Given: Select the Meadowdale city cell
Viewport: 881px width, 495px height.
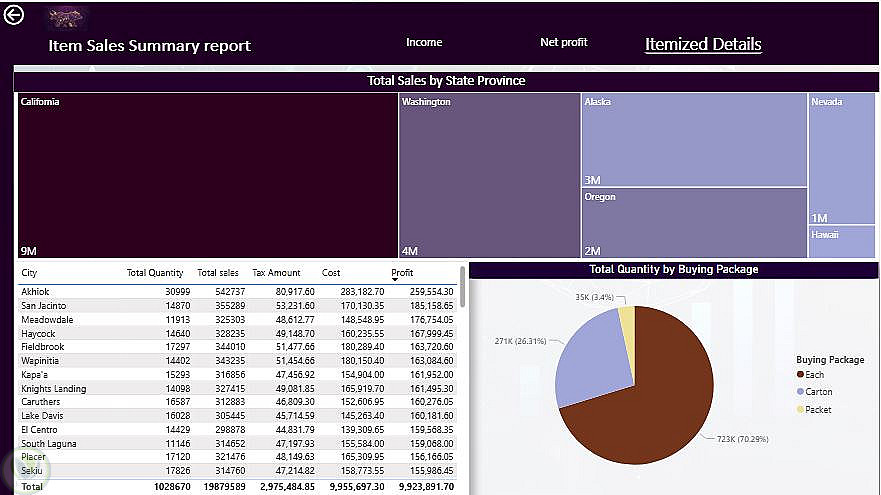Looking at the screenshot, I should (x=47, y=320).
